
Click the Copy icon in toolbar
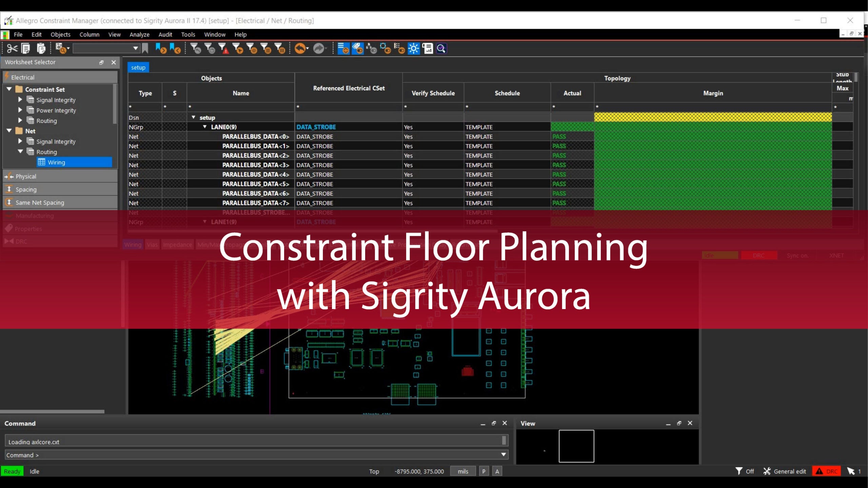click(x=26, y=49)
